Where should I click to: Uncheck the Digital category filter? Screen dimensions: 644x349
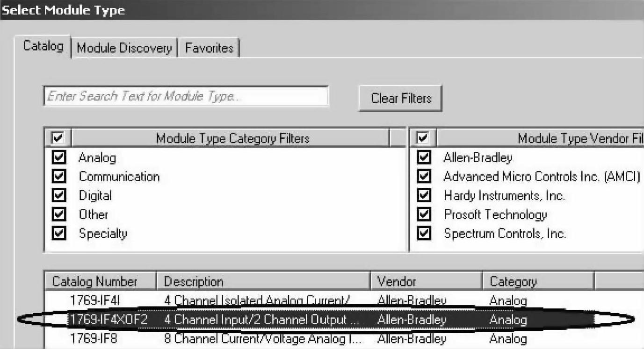click(59, 195)
